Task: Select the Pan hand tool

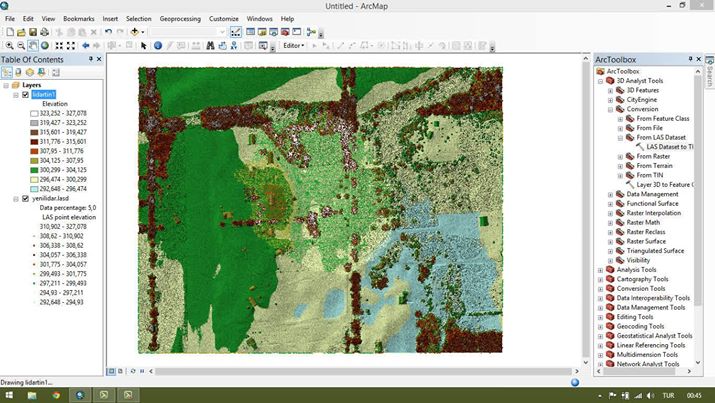Action: (33, 46)
